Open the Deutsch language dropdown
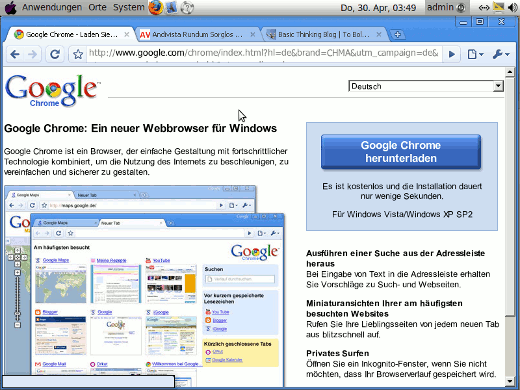This screenshot has width=520, height=390. (426, 86)
